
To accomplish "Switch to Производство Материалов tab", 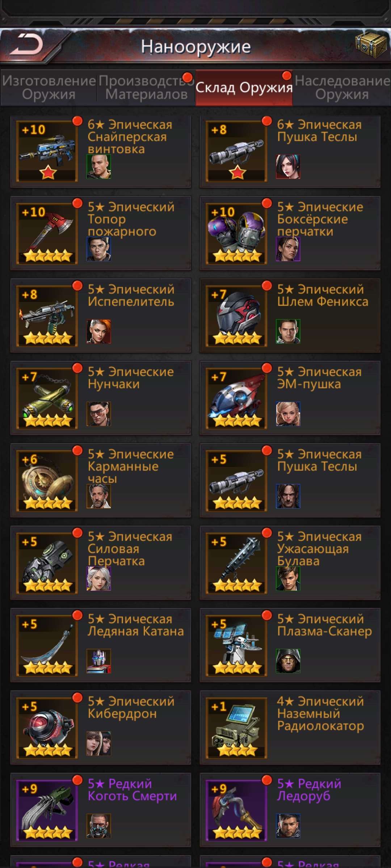I will pos(146,88).
